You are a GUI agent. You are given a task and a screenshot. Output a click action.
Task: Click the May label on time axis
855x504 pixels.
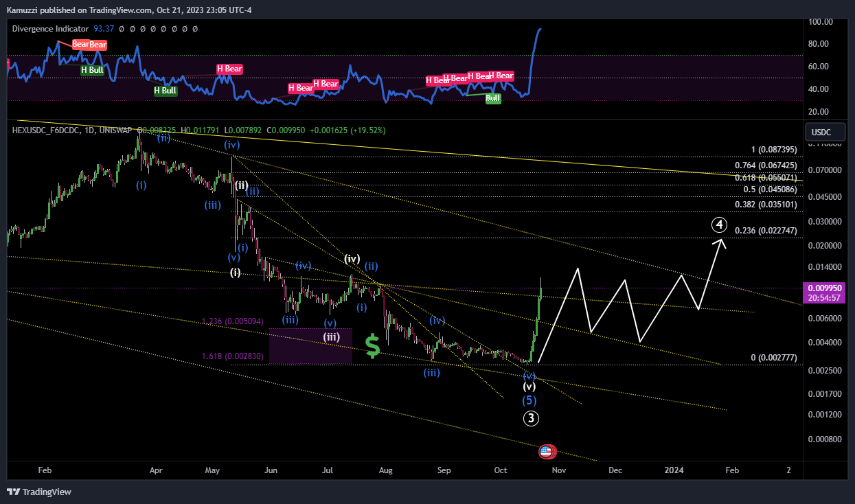pos(212,470)
